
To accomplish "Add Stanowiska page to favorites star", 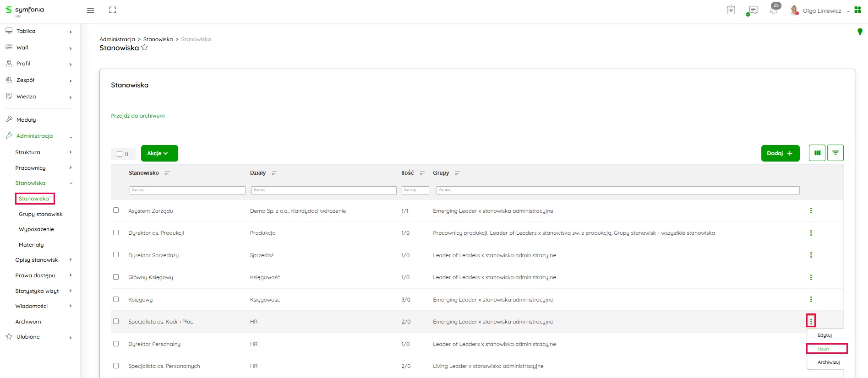I will tap(144, 48).
